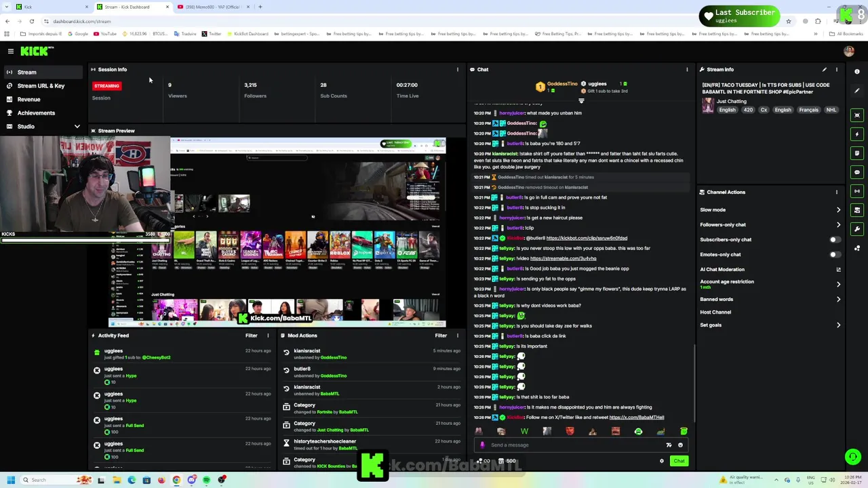
Task: Click the Français stream tag
Action: [x=808, y=110]
